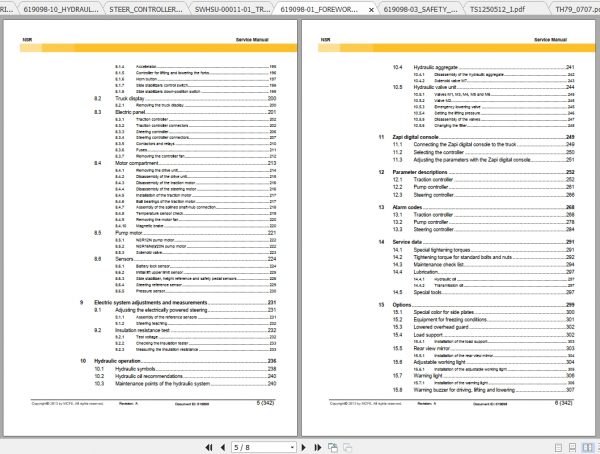
Task: Click 'Sensors' entry 8.6
Action: coord(124,259)
